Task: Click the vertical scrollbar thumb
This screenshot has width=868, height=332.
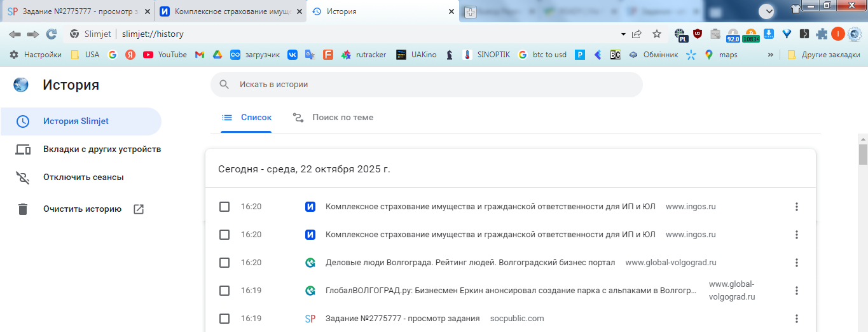Action: pyautogui.click(x=863, y=154)
